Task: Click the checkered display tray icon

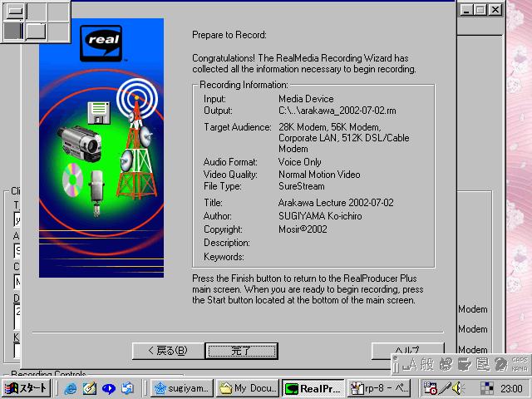Action: [x=487, y=388]
